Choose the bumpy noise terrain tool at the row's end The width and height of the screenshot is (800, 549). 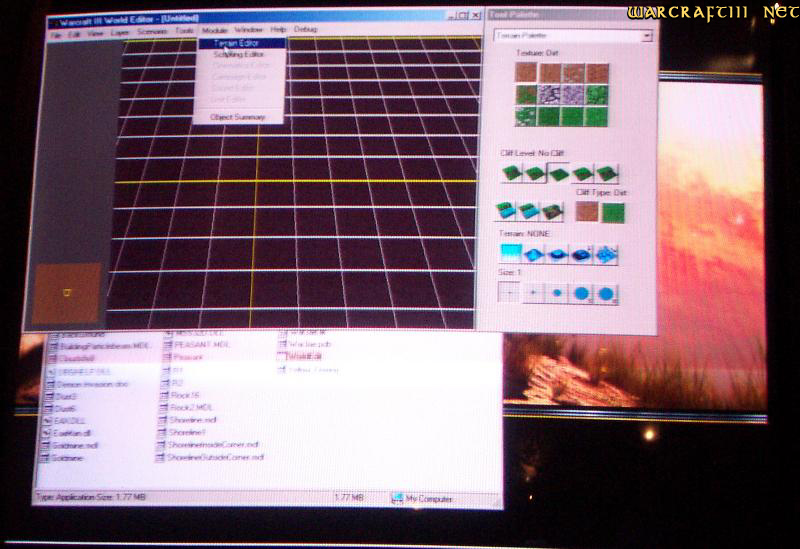tap(606, 254)
